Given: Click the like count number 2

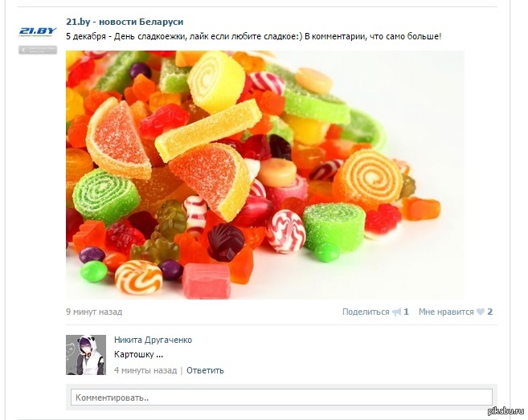Looking at the screenshot, I should pyautogui.click(x=489, y=312).
